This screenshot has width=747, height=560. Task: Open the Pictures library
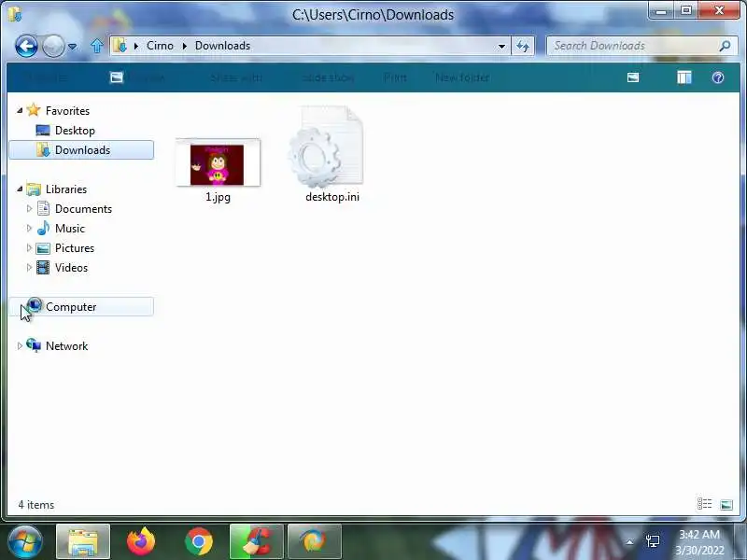[x=75, y=248]
